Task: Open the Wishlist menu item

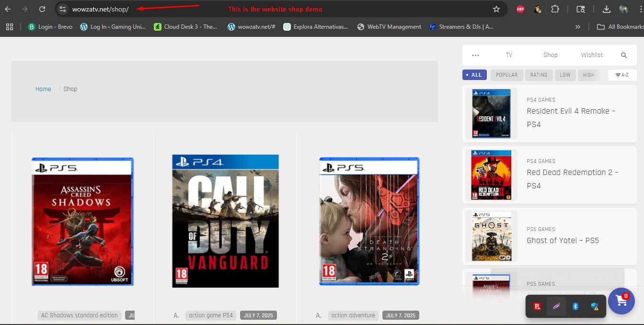Action: [x=592, y=55]
